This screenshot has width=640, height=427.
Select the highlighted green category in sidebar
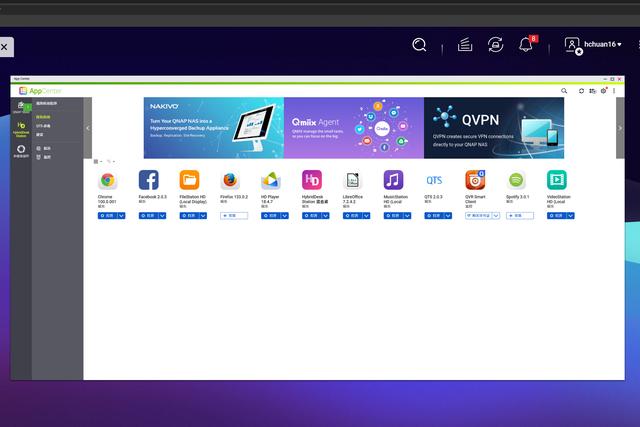[x=43, y=117]
